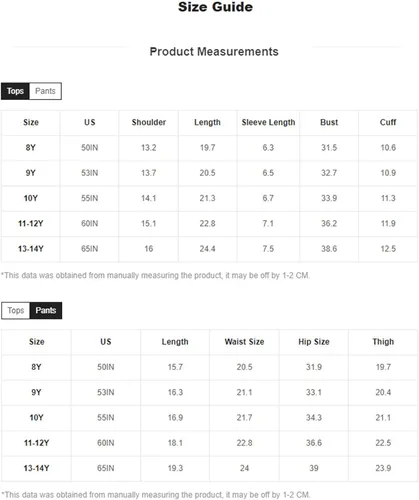Viewport: 419px width, 500px height.
Task: Click the Thigh column header
Action: click(383, 342)
